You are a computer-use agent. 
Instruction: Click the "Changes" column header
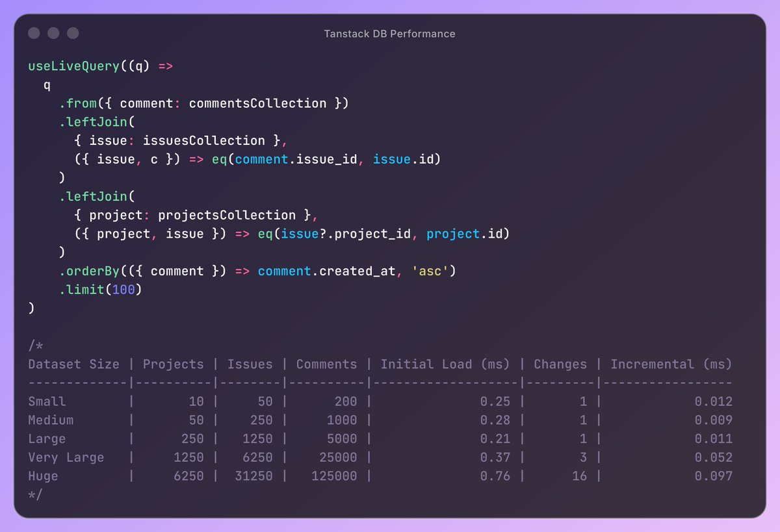click(560, 364)
